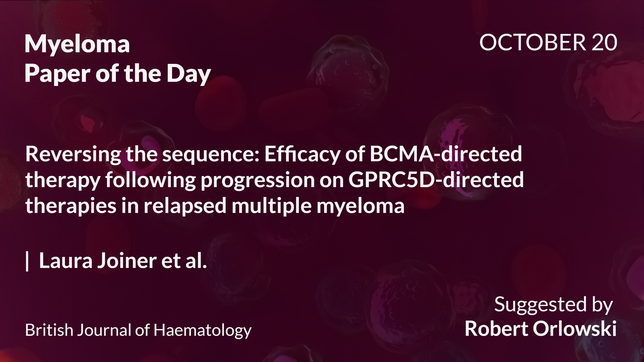The width and height of the screenshot is (644, 362).
Task: Click the "et al." text
Action: point(184,261)
